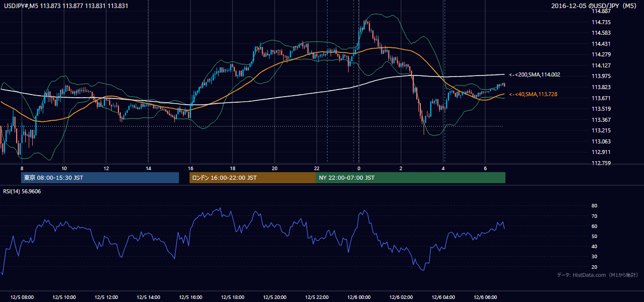Click RSI scale value 70
This screenshot has width=644, height=302.
(x=594, y=216)
